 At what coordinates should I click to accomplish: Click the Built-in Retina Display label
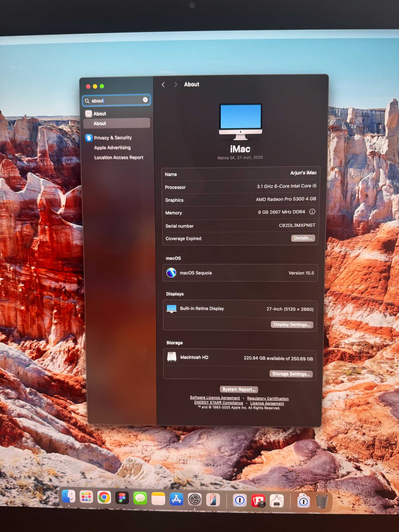point(202,309)
